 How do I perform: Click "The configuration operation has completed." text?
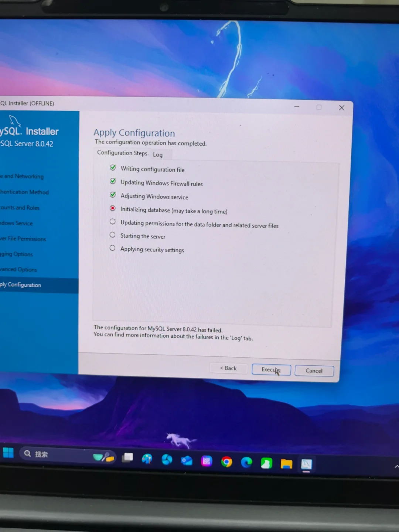pos(151,143)
